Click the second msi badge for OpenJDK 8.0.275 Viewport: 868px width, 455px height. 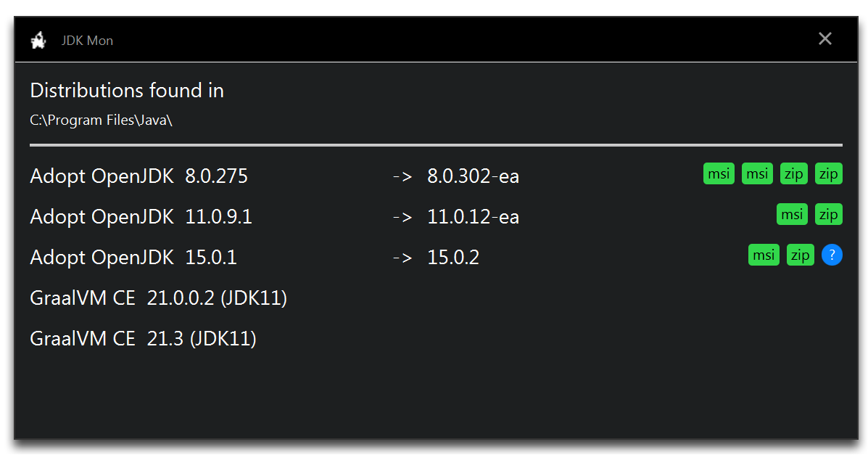pos(757,173)
